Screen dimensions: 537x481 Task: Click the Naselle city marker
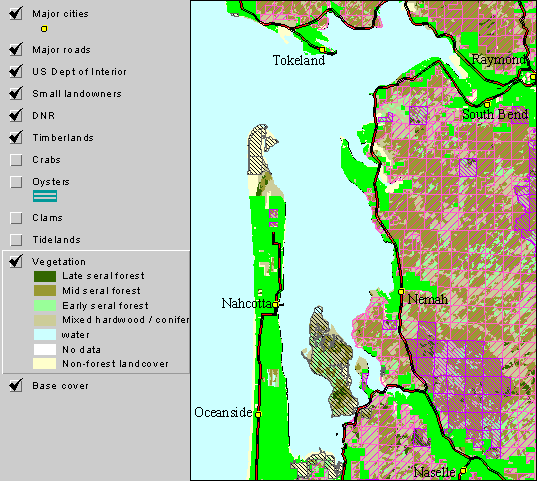click(463, 471)
